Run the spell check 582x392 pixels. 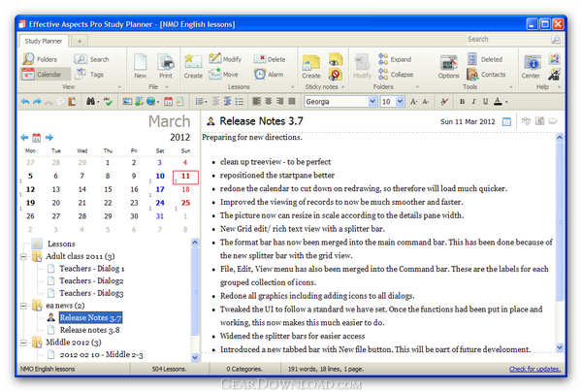(x=108, y=101)
